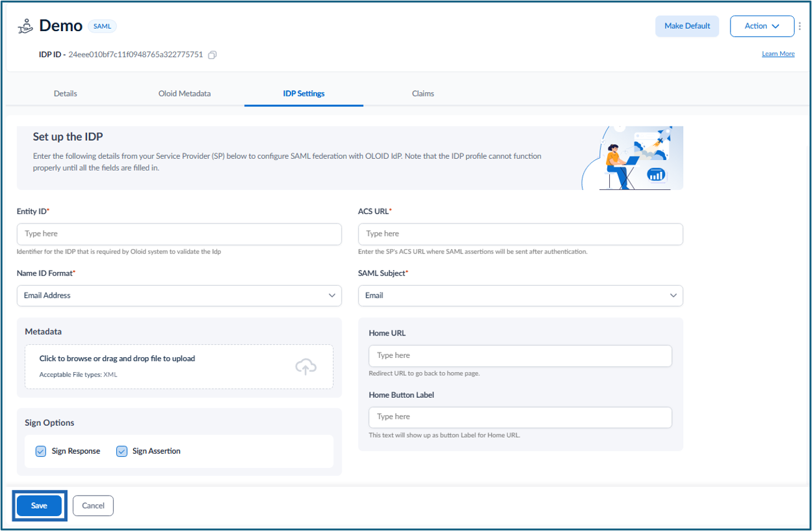The height and width of the screenshot is (531, 812).
Task: Open the Name ID Format dropdown
Action: pos(179,296)
